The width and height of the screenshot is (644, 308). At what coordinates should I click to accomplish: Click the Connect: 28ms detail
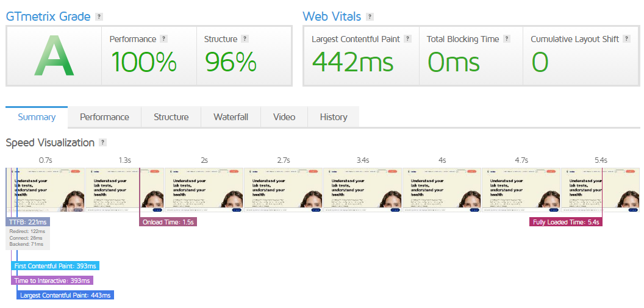tap(26, 238)
